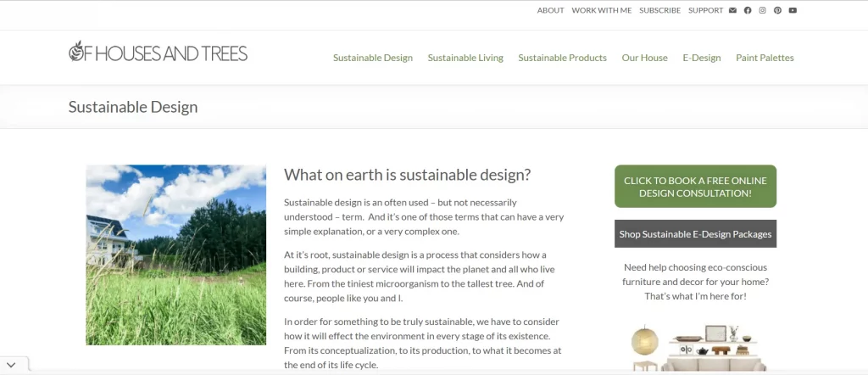Click the grassy field house photo

(x=176, y=255)
